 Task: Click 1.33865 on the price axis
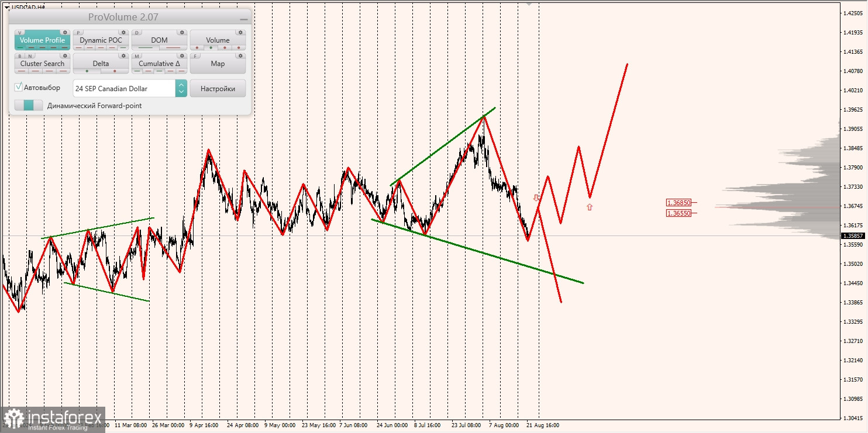point(853,303)
